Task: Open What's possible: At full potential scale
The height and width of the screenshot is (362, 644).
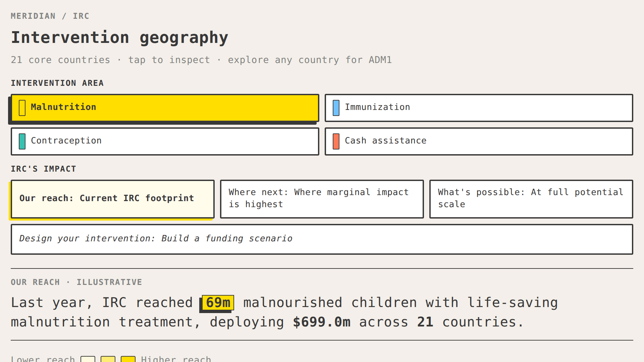Action: pyautogui.click(x=531, y=199)
